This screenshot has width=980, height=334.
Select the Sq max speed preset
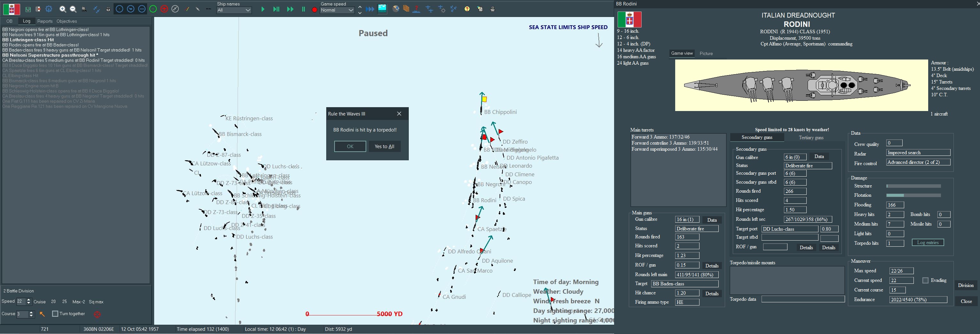(x=96, y=302)
